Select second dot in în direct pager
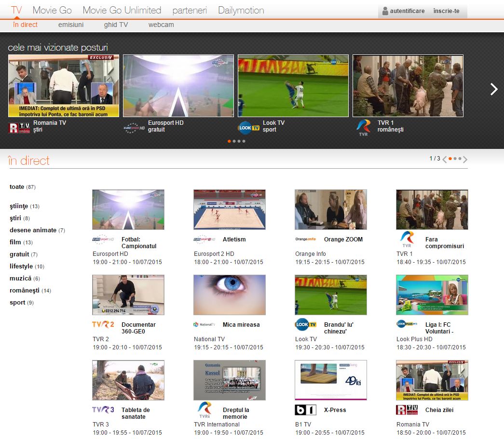Viewport: 504px width, 439px height. point(455,159)
